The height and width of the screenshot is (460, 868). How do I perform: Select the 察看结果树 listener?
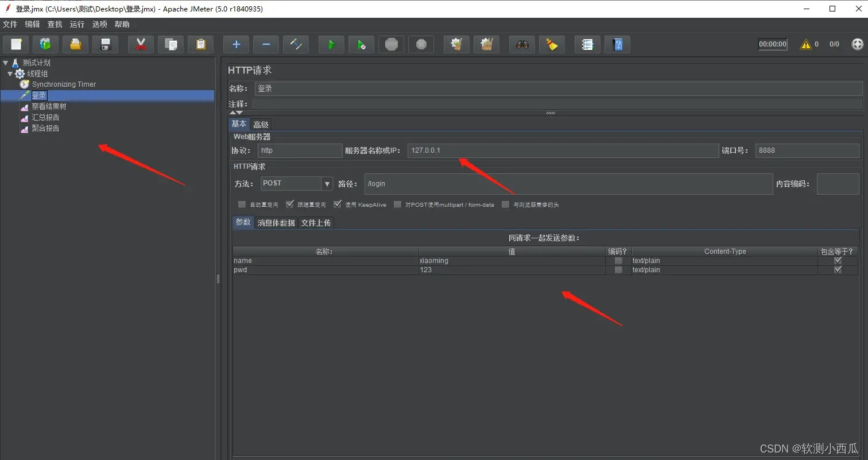(x=49, y=106)
